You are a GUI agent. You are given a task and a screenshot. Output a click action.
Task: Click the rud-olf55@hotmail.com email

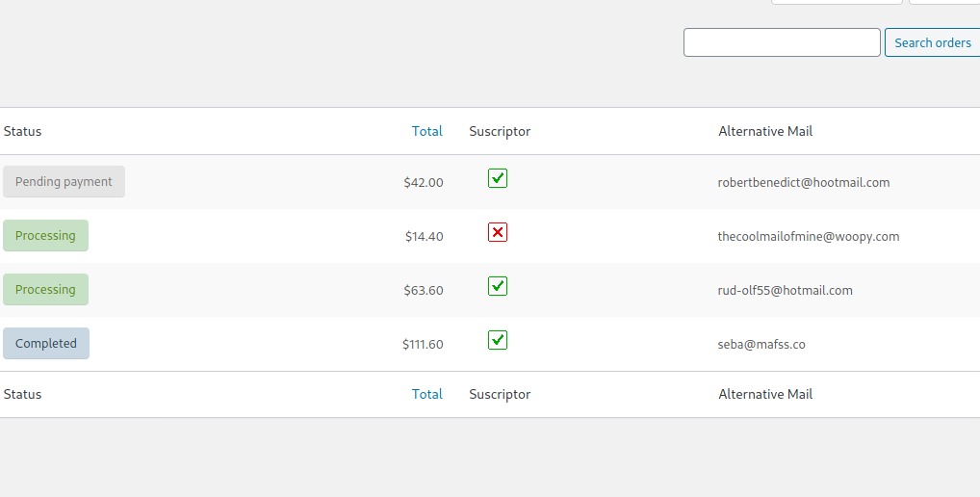point(785,290)
